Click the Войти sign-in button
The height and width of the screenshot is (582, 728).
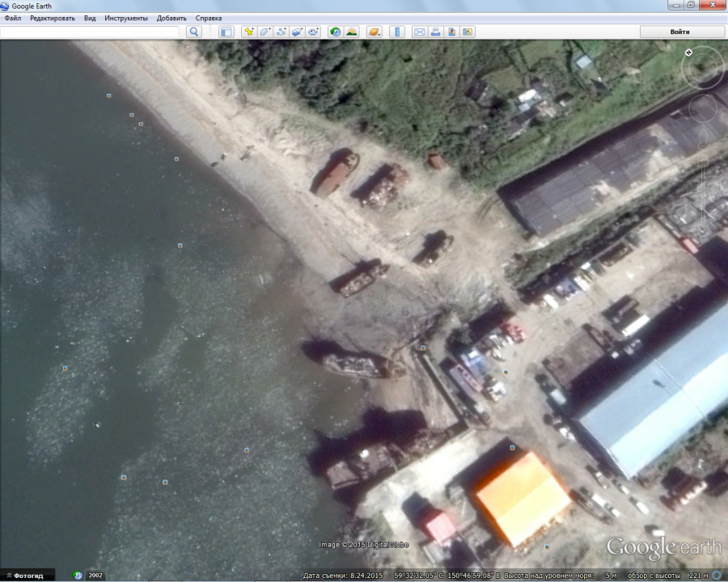(x=680, y=32)
